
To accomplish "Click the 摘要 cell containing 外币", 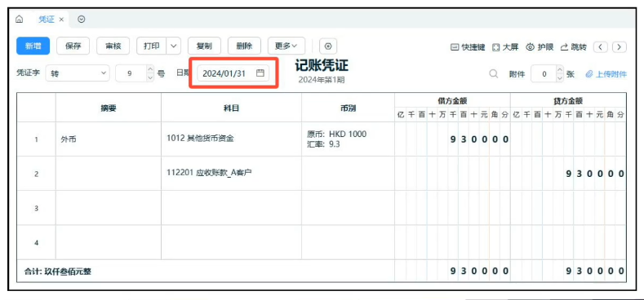I will pos(109,139).
